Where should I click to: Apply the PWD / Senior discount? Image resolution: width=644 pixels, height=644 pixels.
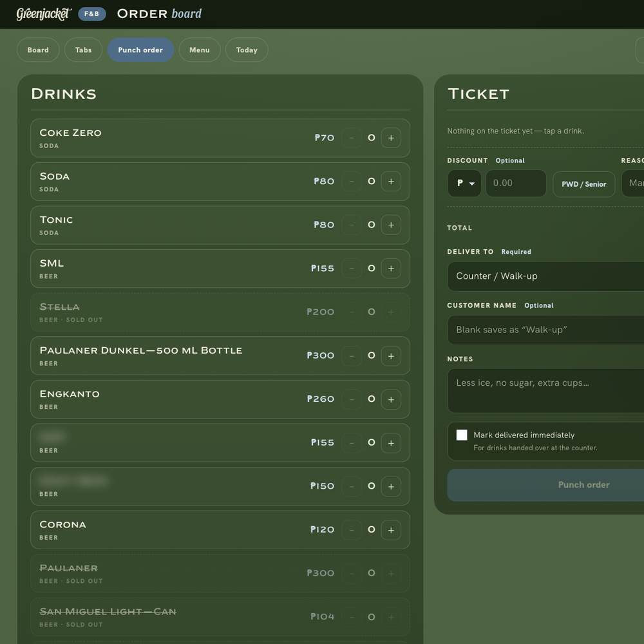click(583, 184)
